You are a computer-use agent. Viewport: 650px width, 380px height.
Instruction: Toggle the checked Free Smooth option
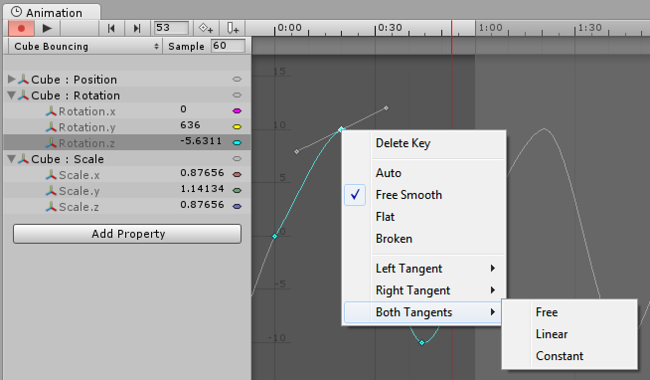tap(424, 195)
